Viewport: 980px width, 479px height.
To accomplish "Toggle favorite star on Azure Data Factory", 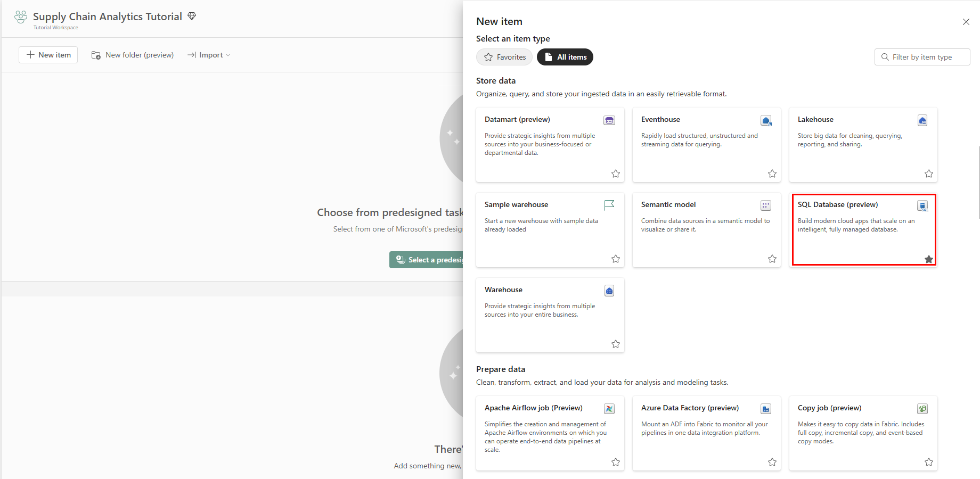I will [772, 462].
